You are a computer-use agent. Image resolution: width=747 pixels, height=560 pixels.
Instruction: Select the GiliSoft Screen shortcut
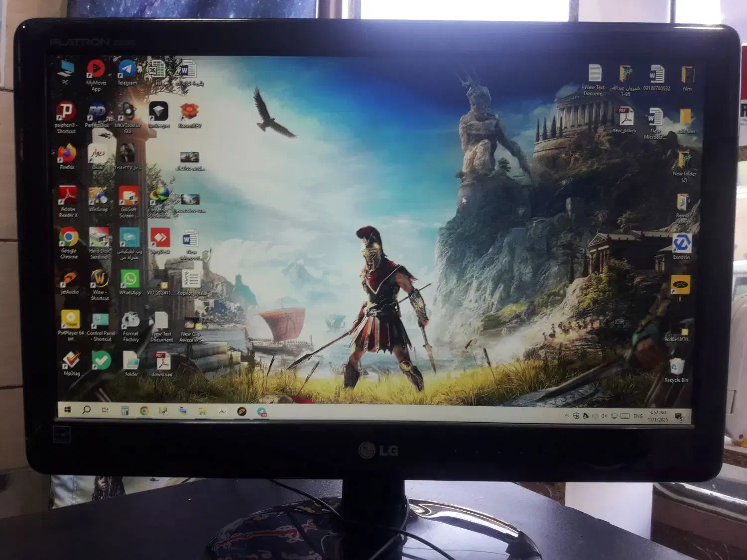(127, 202)
